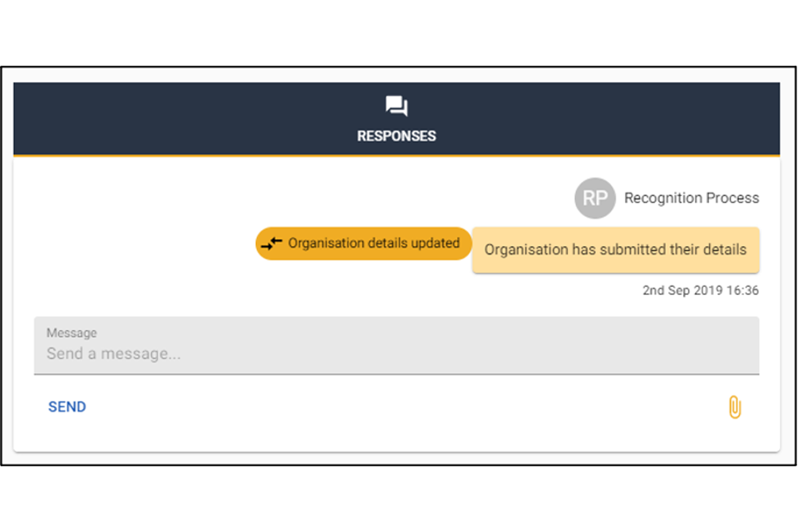
Task: Select the "Organisation has submitted their details" bubble
Action: click(615, 249)
